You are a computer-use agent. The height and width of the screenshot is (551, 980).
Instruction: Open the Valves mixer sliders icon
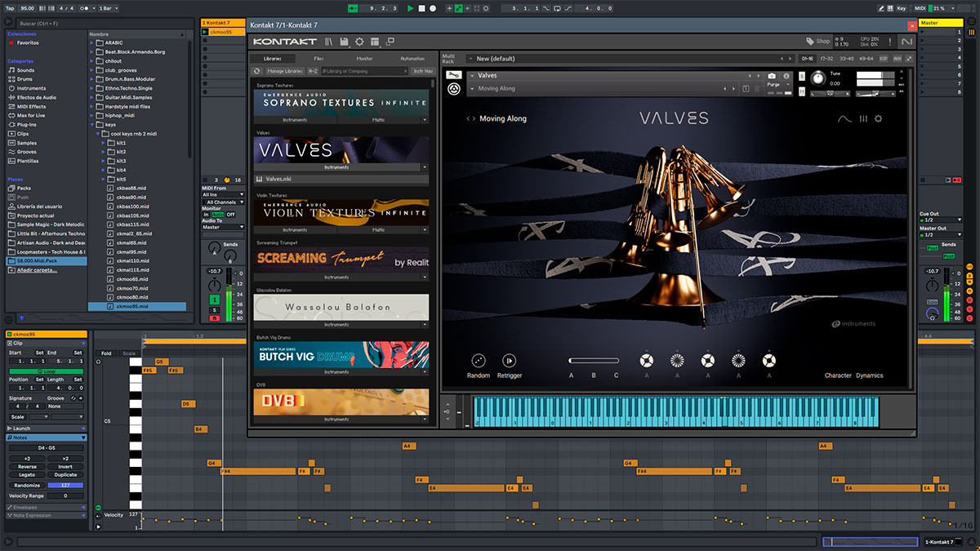pyautogui.click(x=863, y=119)
